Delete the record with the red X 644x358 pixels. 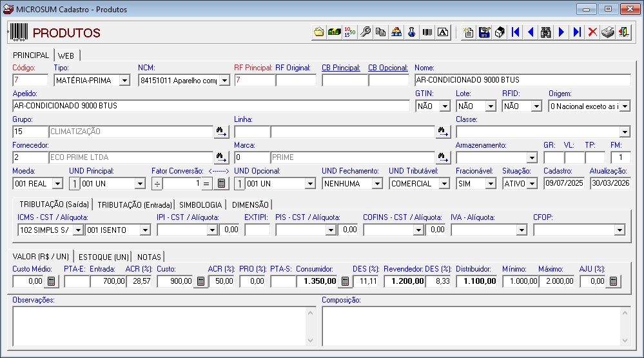pos(592,32)
